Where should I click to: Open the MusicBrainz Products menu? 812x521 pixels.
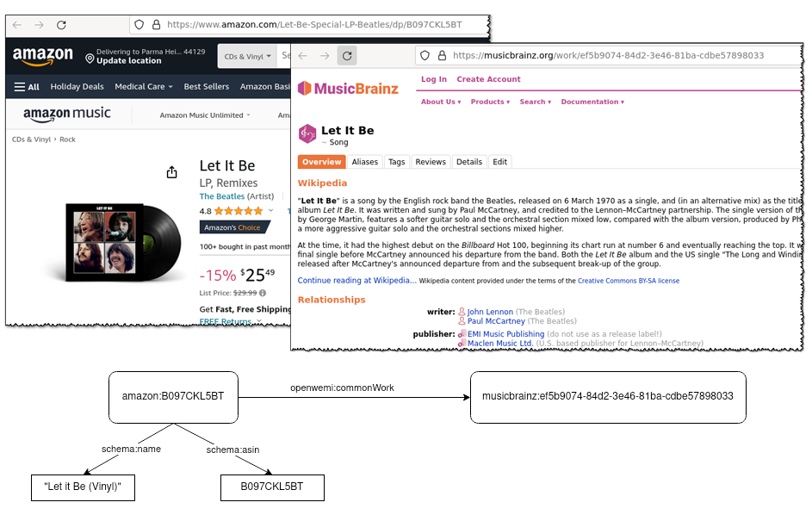(x=489, y=102)
